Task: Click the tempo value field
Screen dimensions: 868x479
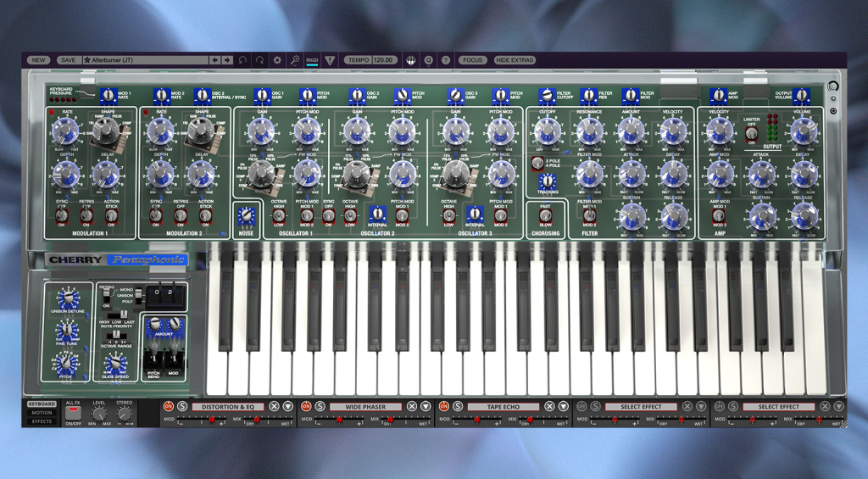Action: tap(383, 60)
